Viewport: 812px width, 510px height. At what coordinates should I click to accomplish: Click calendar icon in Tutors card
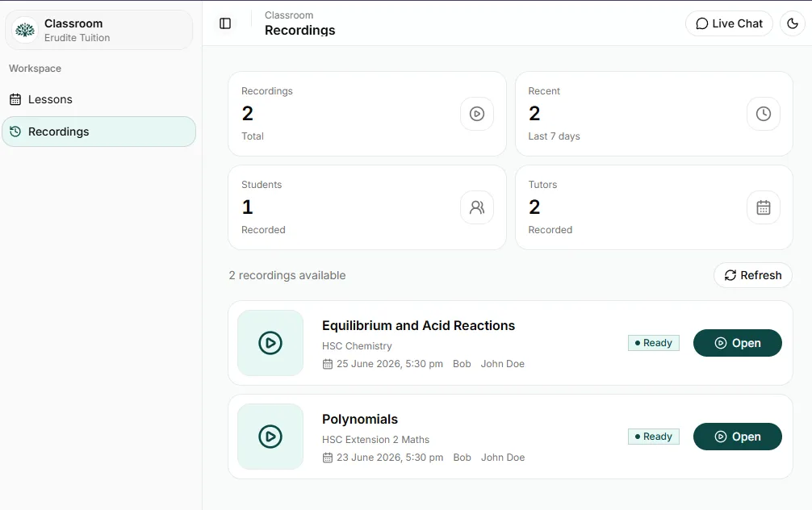click(x=764, y=207)
